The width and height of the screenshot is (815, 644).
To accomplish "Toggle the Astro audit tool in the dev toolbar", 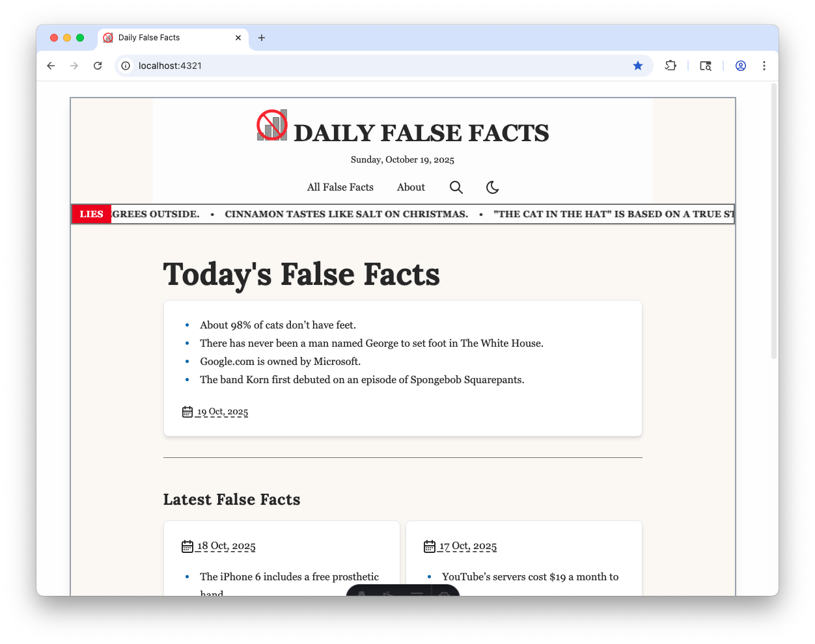I will 417,593.
